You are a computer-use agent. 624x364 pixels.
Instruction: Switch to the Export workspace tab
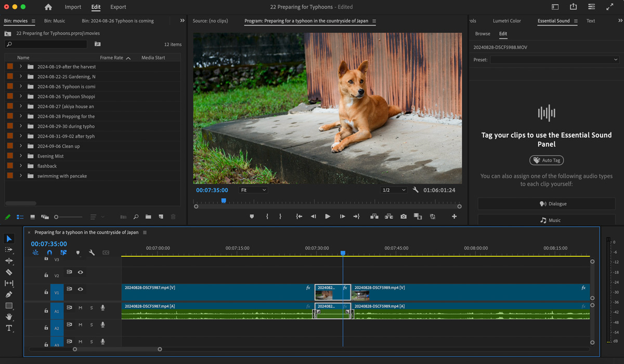118,7
